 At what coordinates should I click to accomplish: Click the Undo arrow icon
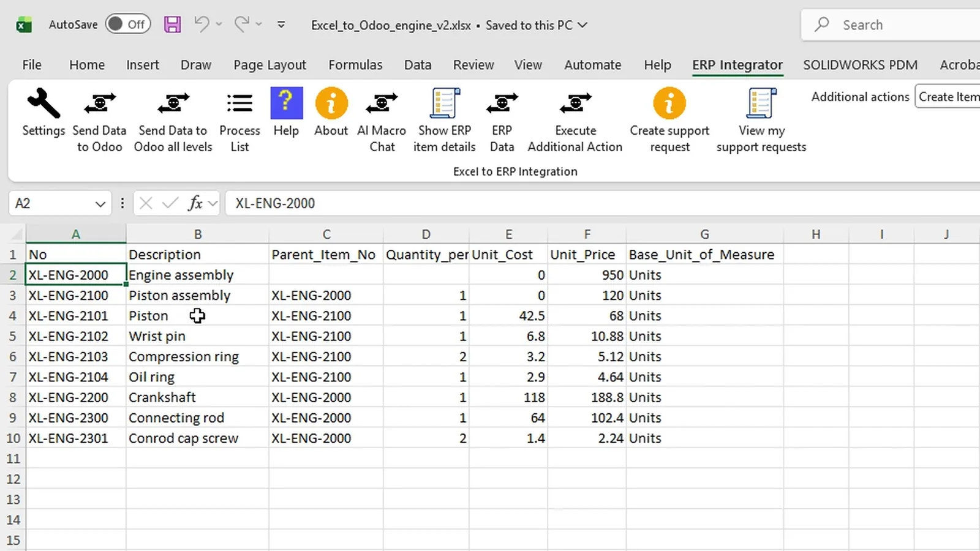(202, 24)
